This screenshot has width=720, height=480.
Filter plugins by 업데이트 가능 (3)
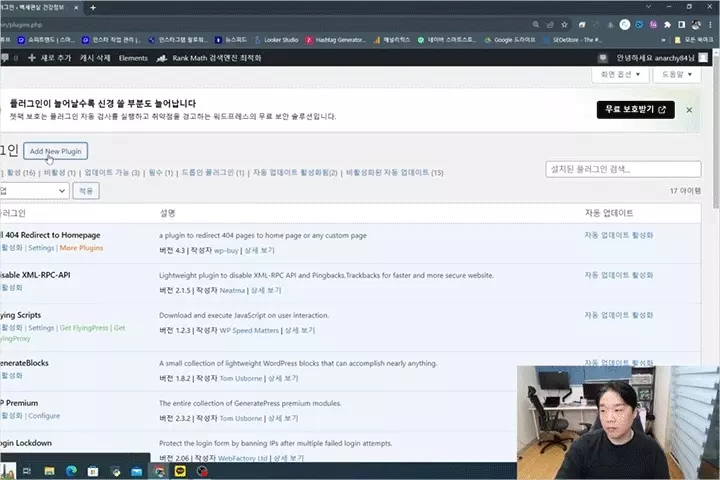(112, 173)
